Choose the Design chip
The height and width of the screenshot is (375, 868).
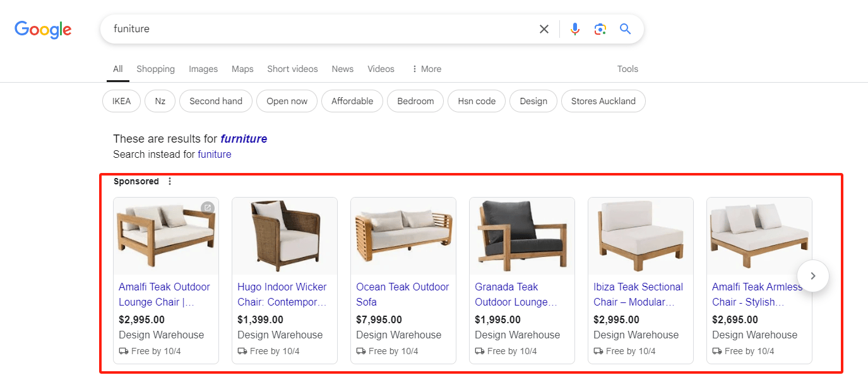(533, 101)
